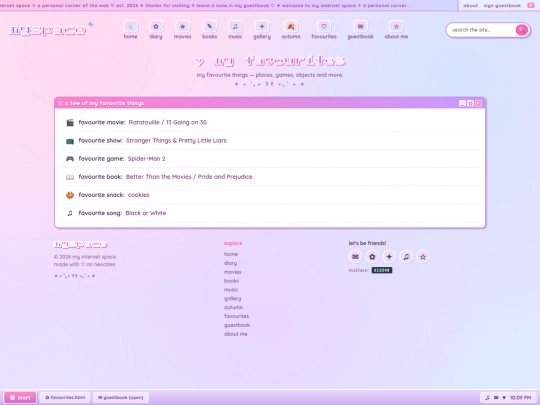Click the TV icon beside favourite show
The height and width of the screenshot is (405, 540).
70,141
